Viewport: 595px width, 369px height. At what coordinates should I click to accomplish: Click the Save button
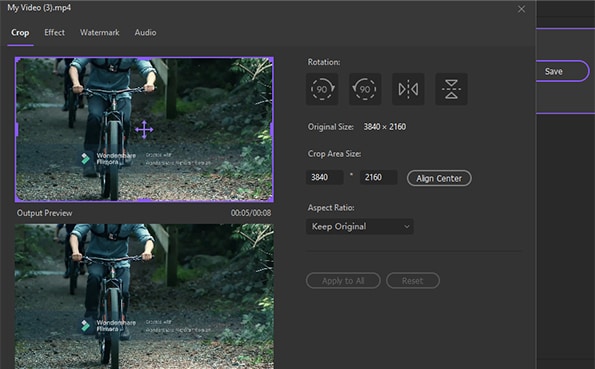pyautogui.click(x=562, y=71)
